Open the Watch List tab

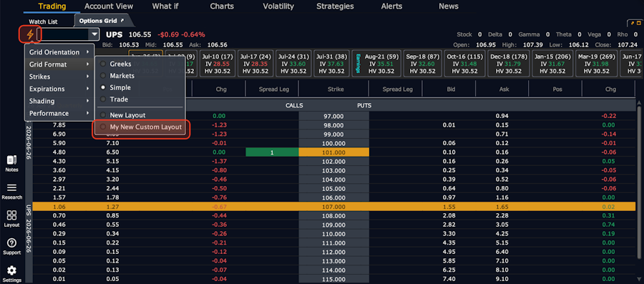(x=43, y=21)
